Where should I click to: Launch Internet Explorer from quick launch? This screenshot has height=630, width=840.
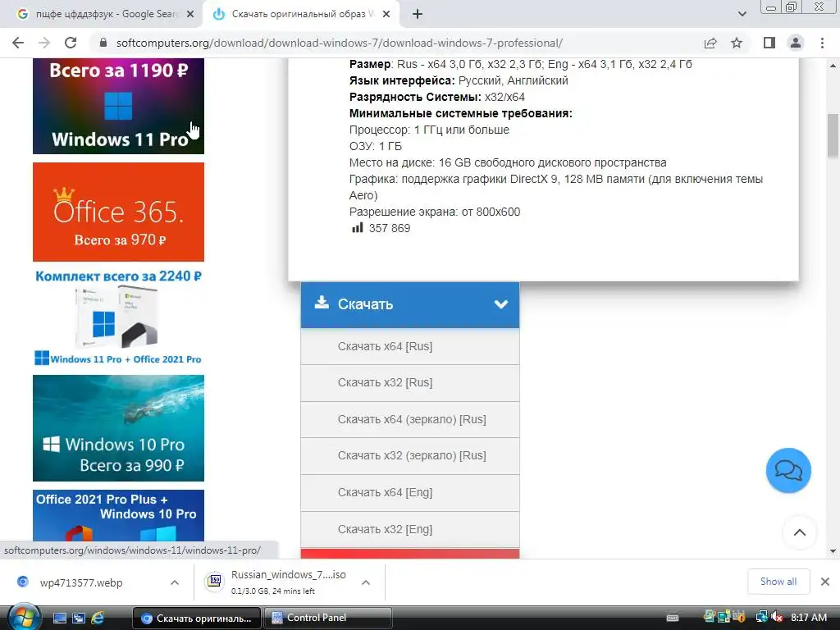pos(98,619)
